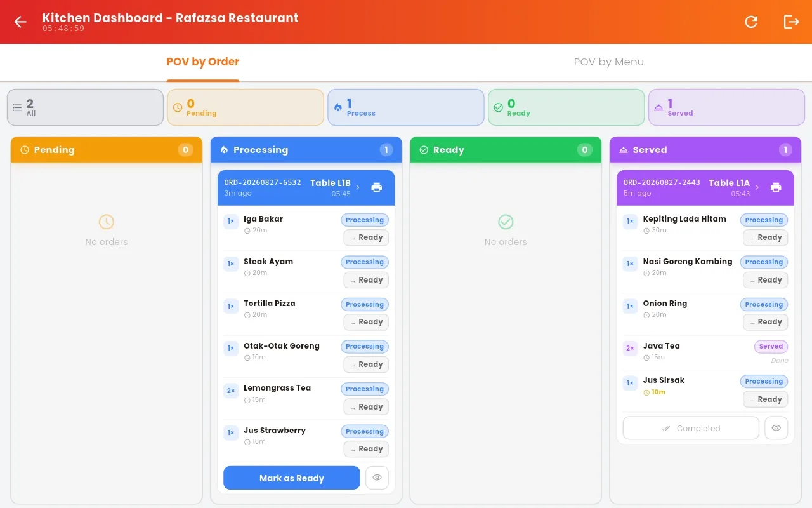Viewport: 812px width, 508px height.
Task: Click the Processing column header
Action: [306, 150]
